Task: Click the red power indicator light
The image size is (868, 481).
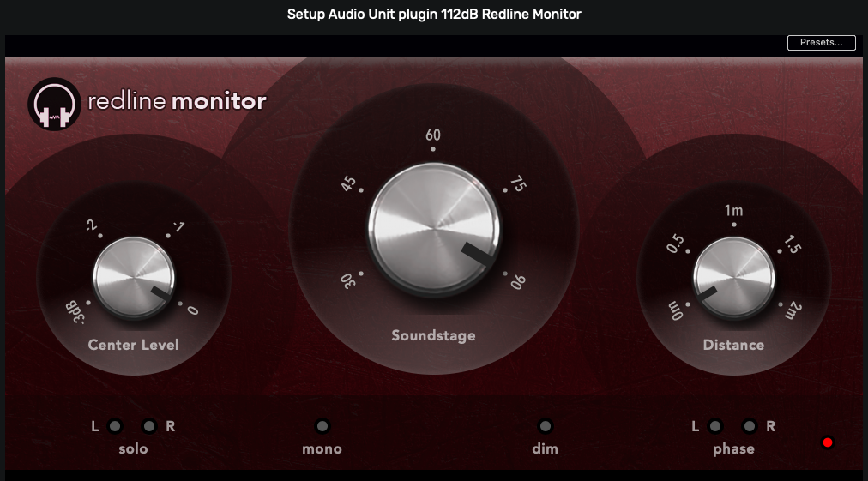Action: 828,442
